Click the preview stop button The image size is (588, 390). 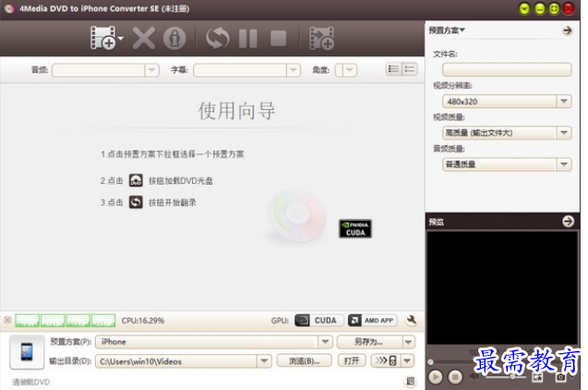click(x=455, y=377)
